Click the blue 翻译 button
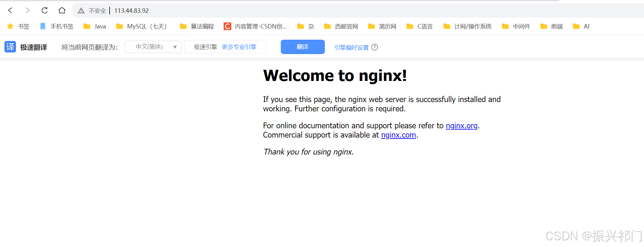 (303, 47)
